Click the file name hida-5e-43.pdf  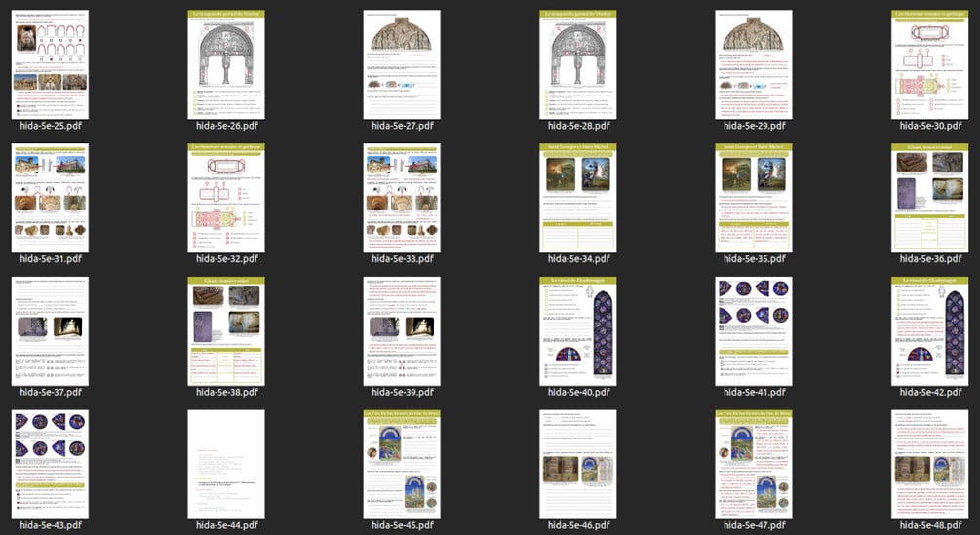pyautogui.click(x=51, y=525)
